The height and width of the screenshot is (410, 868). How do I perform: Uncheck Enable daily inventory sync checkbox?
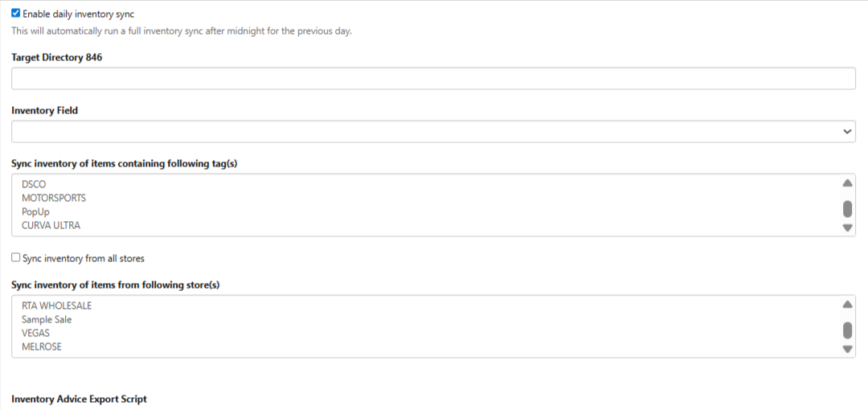coord(16,14)
